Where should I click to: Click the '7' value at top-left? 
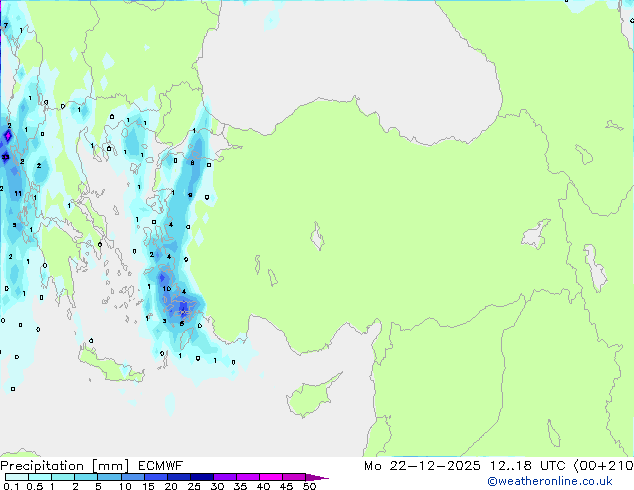click(x=6, y=25)
